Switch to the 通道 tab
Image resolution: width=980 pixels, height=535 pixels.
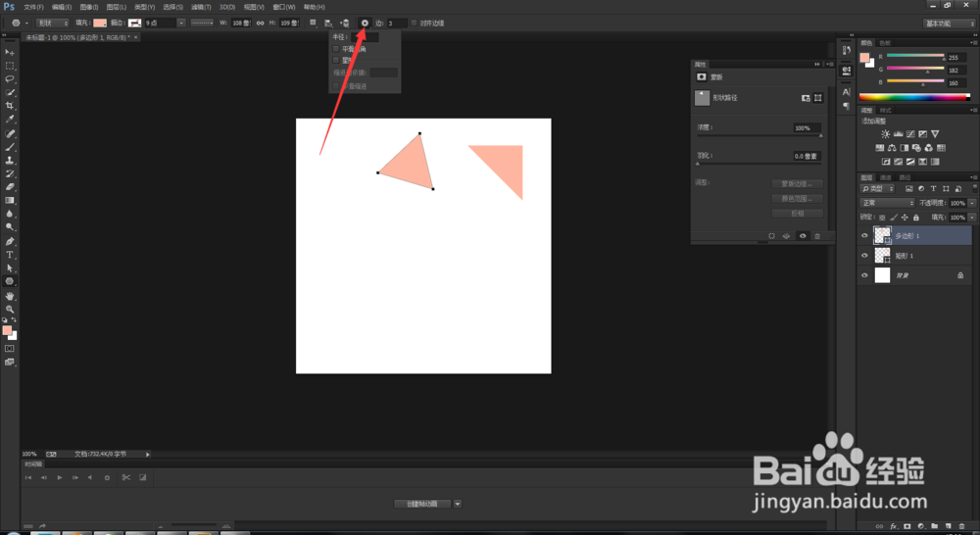pyautogui.click(x=886, y=177)
